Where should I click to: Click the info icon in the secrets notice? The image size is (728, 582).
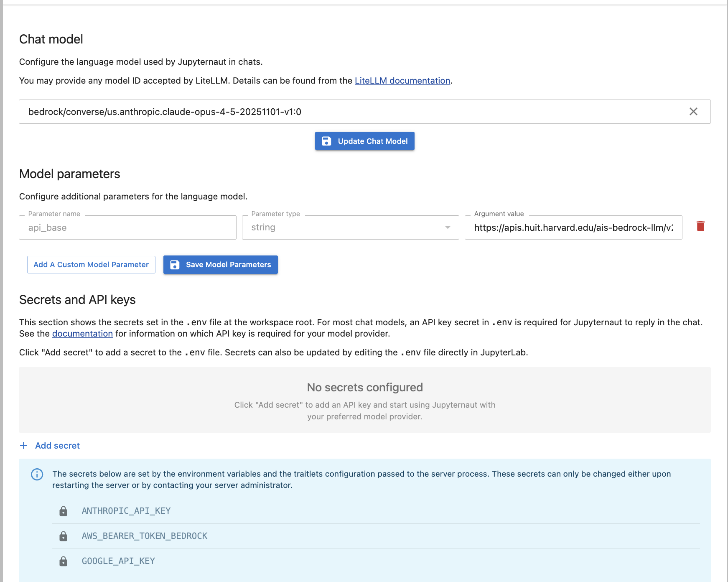[37, 475]
